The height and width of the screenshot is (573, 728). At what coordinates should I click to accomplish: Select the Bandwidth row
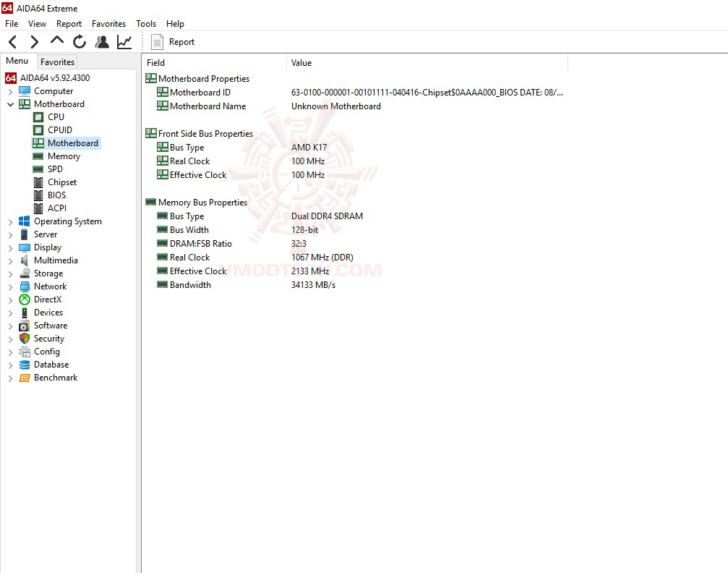pos(355,285)
